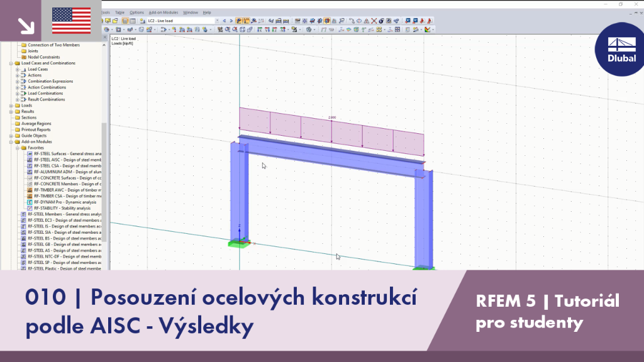Viewport: 644px width, 362px height.
Task: Select the view in X direction icon
Action: pos(260,30)
